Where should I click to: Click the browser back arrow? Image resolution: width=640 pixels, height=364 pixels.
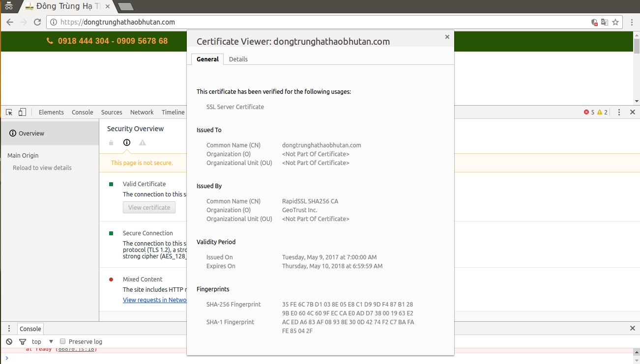[10, 22]
